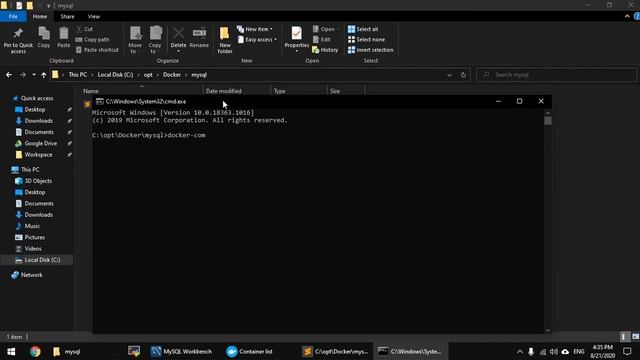Screen dimensions: 640x360
Task: Click History in ribbon
Action: tap(325, 50)
